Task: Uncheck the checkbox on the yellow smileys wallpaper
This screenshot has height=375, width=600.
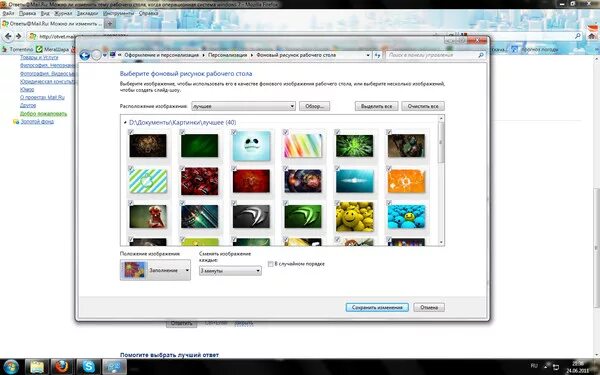Action: click(x=337, y=203)
